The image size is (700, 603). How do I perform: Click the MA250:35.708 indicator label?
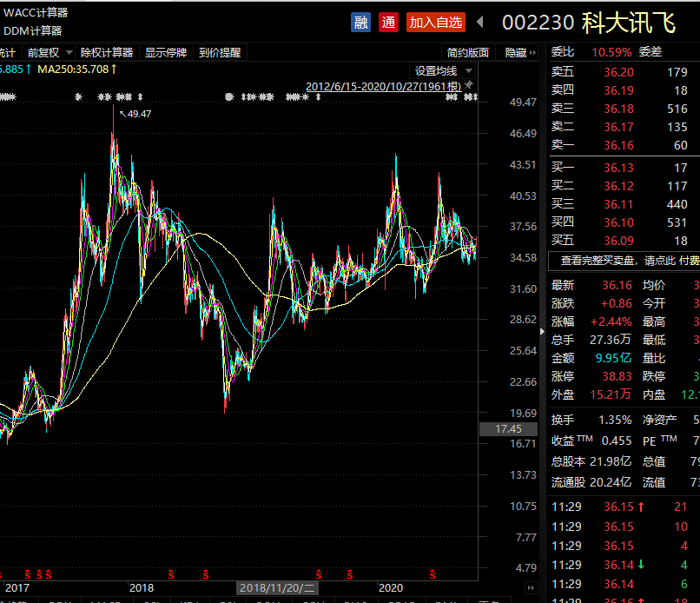coord(77,70)
